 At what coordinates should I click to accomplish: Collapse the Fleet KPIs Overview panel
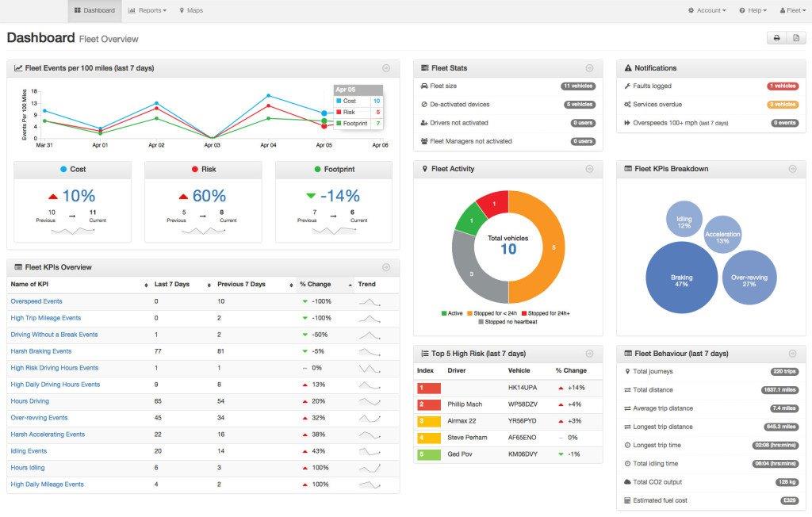(387, 266)
